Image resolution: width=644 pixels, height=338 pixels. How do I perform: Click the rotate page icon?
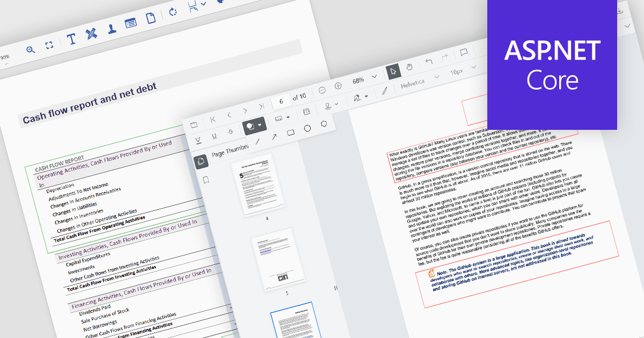click(173, 12)
